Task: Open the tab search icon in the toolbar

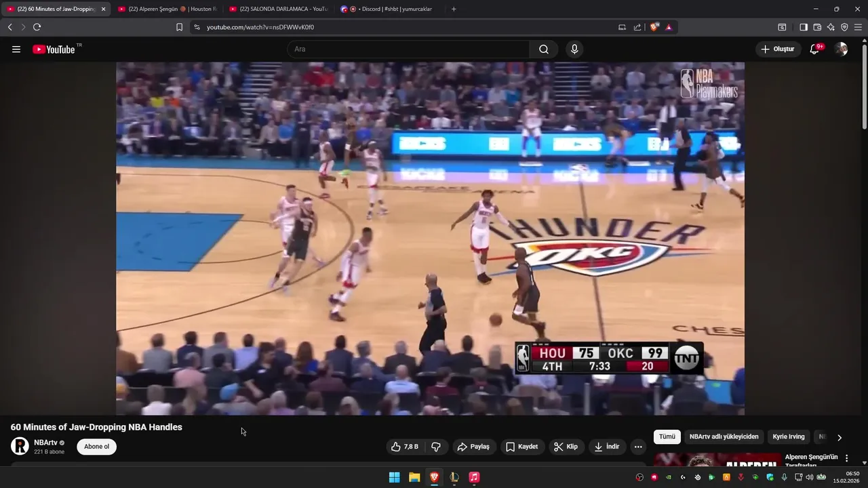Action: coord(782,27)
